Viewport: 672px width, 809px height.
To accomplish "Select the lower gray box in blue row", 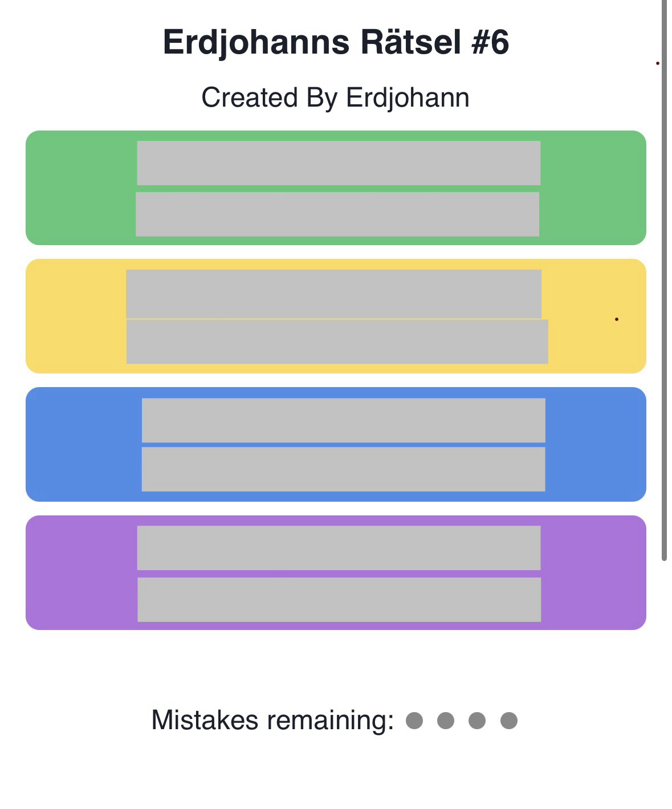I will click(x=343, y=469).
